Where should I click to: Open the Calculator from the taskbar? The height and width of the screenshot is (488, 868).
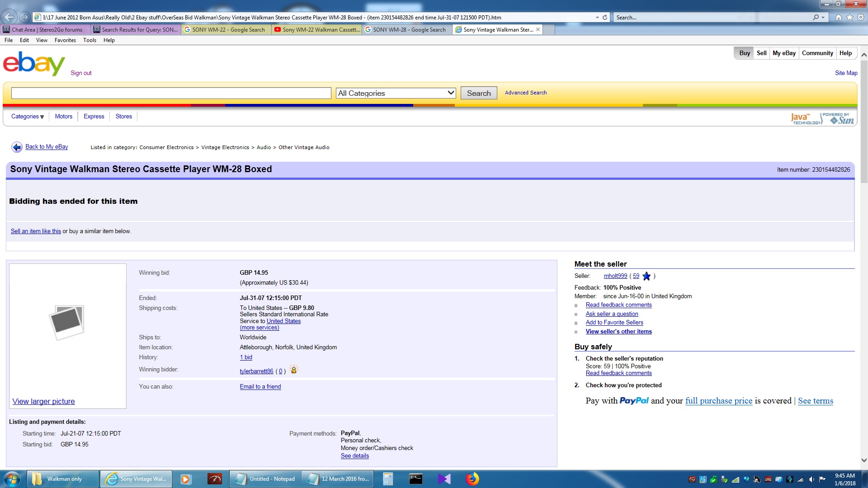387,479
